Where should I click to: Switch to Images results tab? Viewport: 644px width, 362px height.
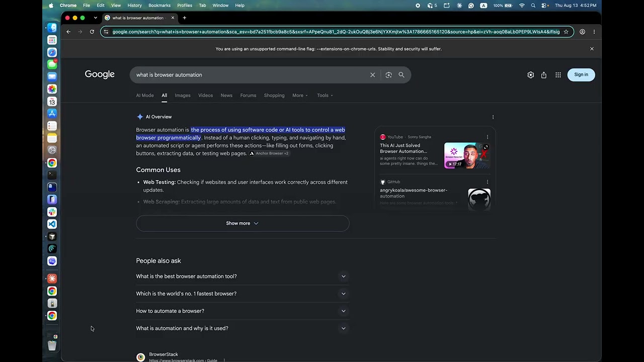(x=183, y=96)
